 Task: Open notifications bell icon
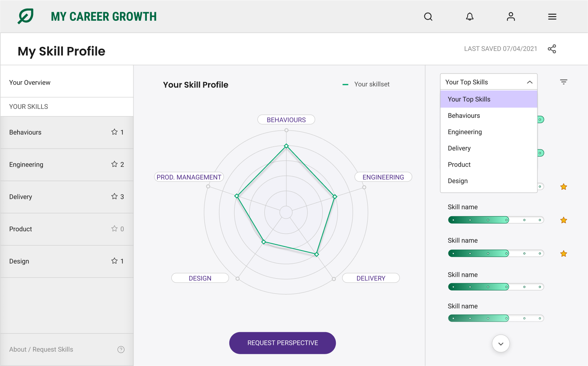point(470,17)
